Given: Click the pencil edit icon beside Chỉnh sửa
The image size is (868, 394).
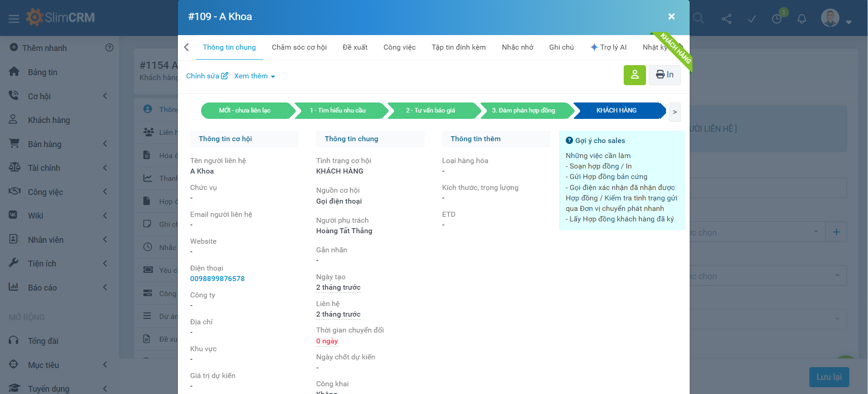Looking at the screenshot, I should pos(225,76).
